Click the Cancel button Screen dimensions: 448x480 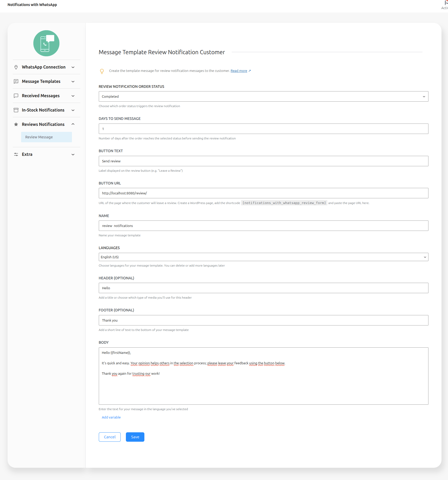(x=110, y=437)
